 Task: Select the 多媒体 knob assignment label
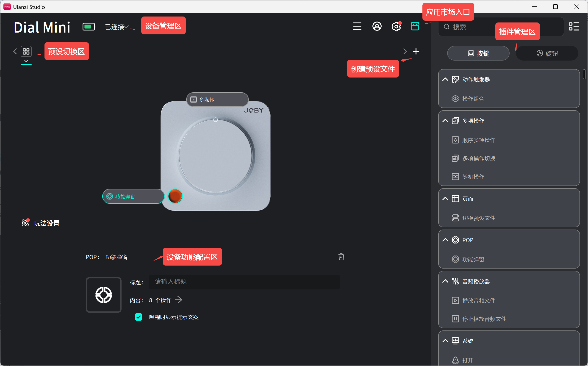(x=217, y=100)
